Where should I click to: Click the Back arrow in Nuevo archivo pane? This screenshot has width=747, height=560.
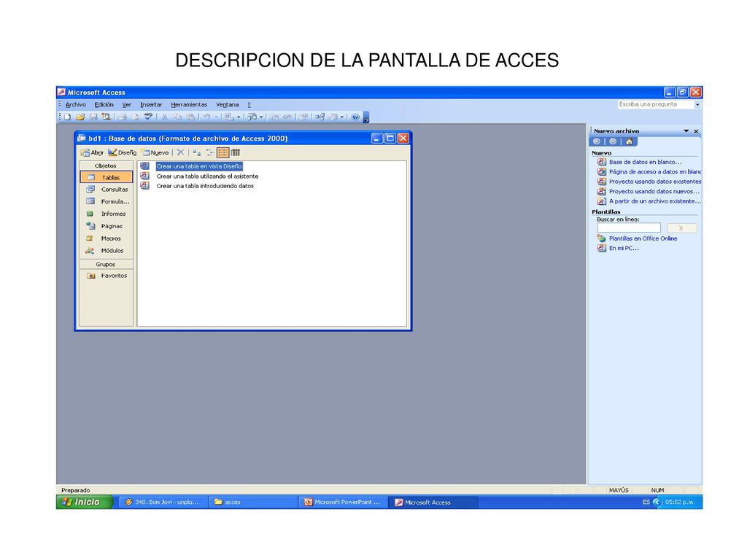coord(597,141)
